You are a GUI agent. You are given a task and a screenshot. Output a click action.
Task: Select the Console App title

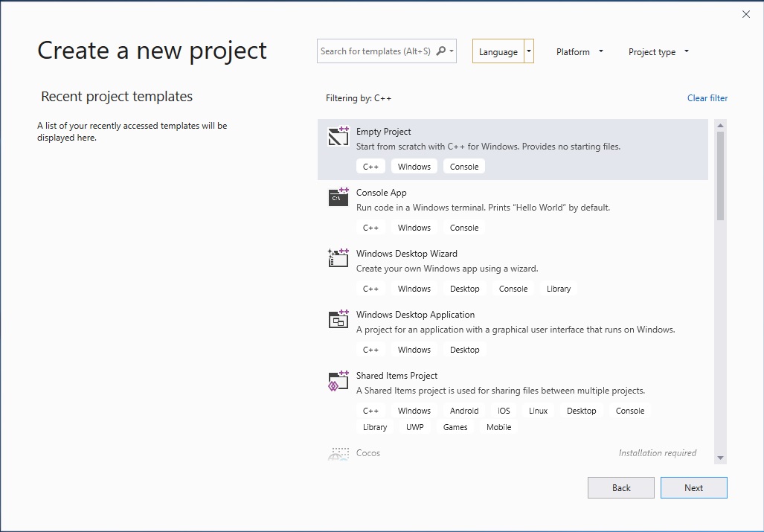381,193
